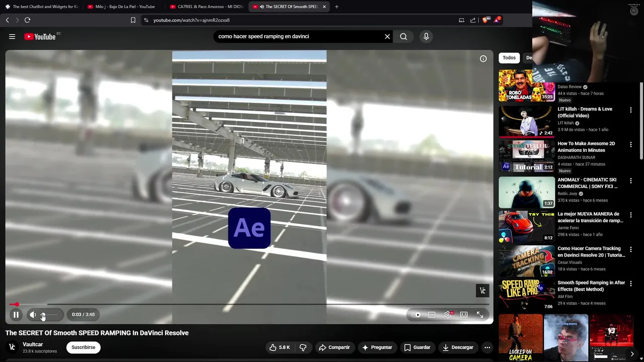
Task: Open the Brave Shields lion icon
Action: [x=485, y=20]
